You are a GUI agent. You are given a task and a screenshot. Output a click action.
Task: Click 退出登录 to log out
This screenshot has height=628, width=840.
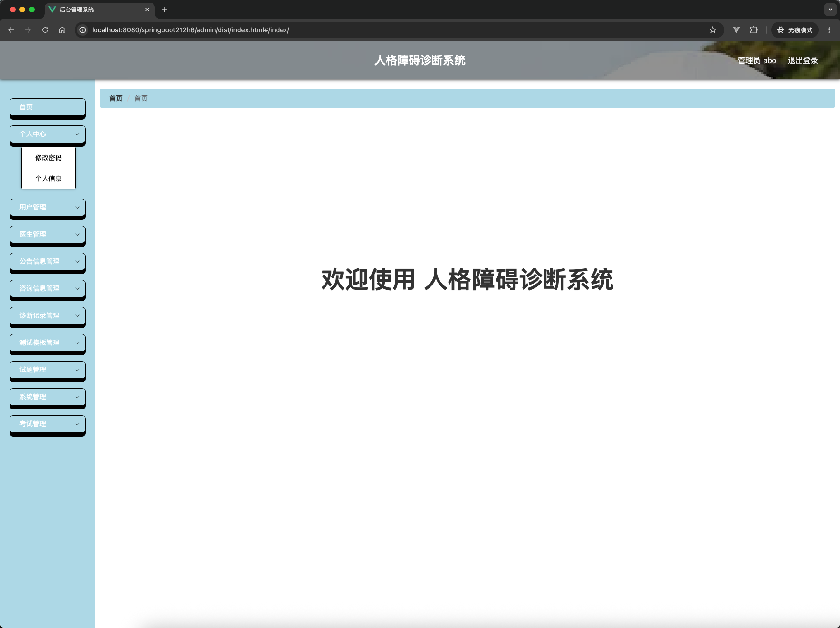click(802, 60)
